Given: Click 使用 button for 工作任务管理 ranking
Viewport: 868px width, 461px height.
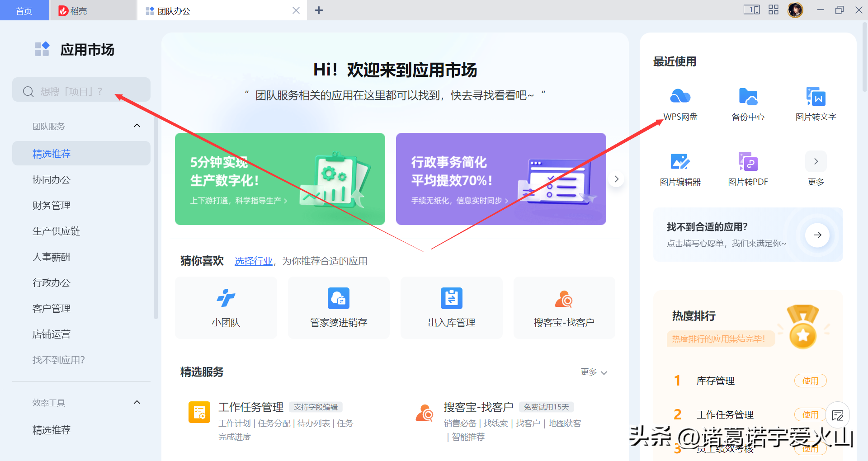Looking at the screenshot, I should coord(810,414).
